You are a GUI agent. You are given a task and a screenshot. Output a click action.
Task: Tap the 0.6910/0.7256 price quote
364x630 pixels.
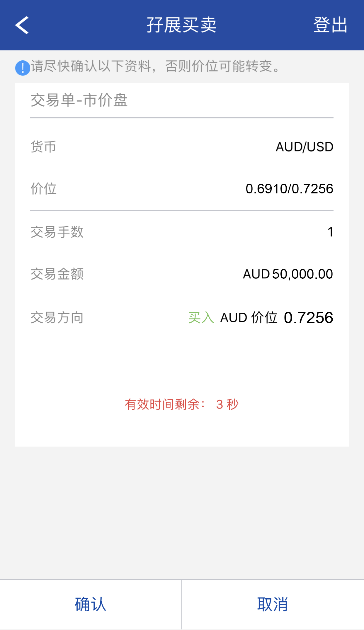pyautogui.click(x=289, y=189)
